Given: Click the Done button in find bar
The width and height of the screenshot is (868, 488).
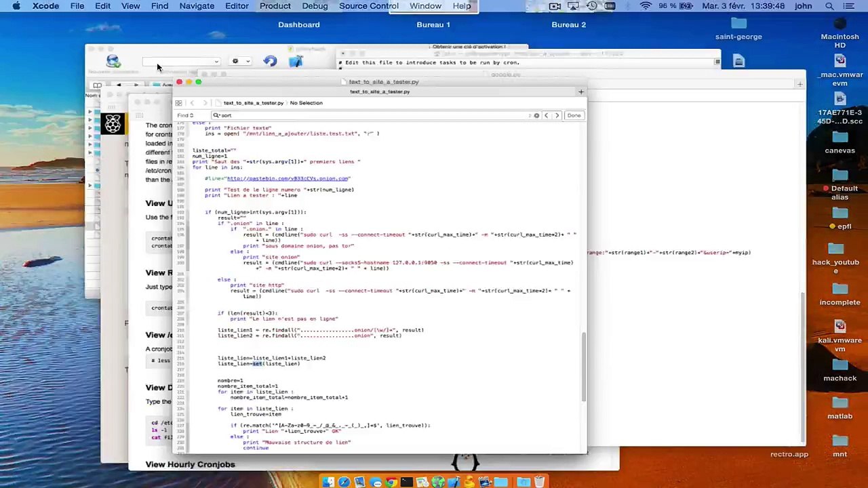Looking at the screenshot, I should point(574,115).
